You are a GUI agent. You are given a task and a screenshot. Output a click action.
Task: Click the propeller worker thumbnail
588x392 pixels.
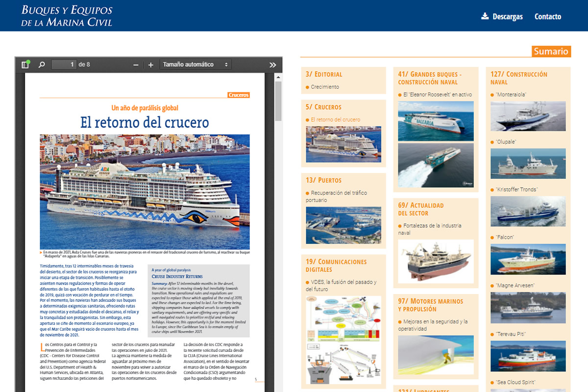[436, 355]
